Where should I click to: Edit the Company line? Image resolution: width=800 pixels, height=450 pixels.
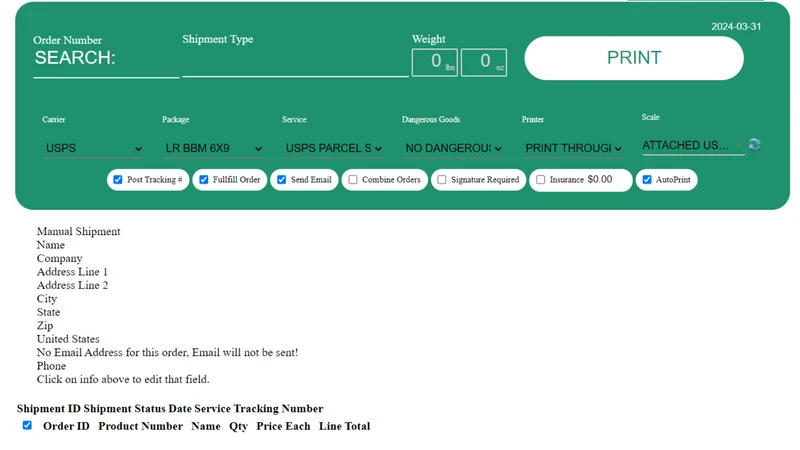click(59, 259)
